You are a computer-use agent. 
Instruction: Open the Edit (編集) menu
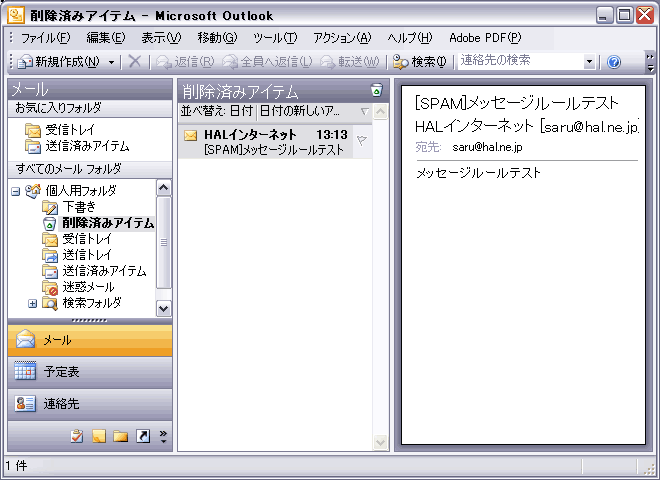coord(106,38)
